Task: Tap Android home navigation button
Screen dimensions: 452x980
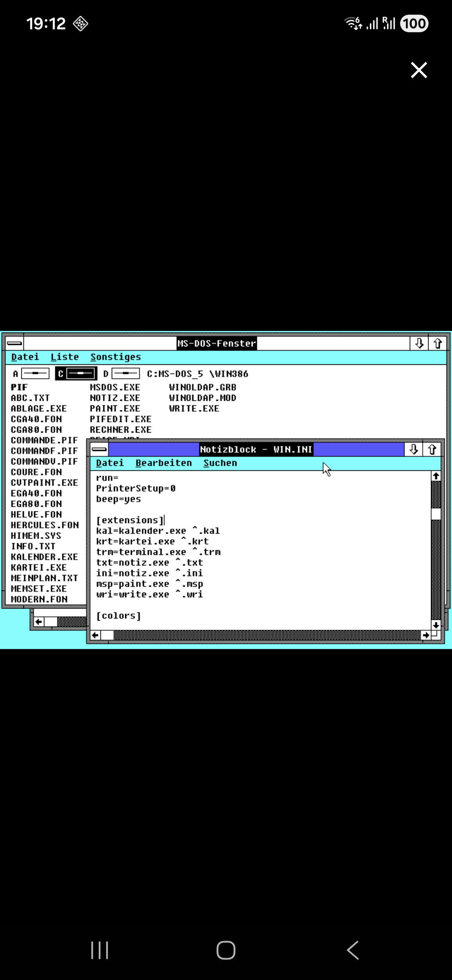Action: tap(226, 950)
